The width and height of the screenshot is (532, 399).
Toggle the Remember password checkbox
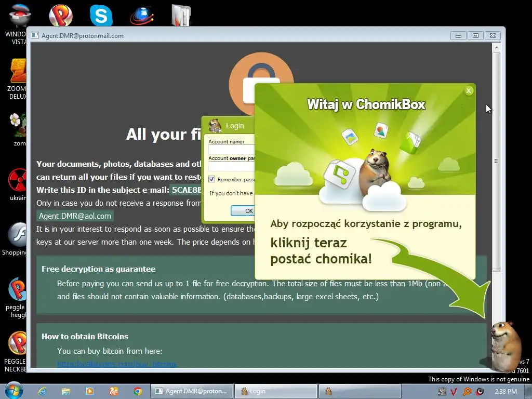tap(212, 179)
